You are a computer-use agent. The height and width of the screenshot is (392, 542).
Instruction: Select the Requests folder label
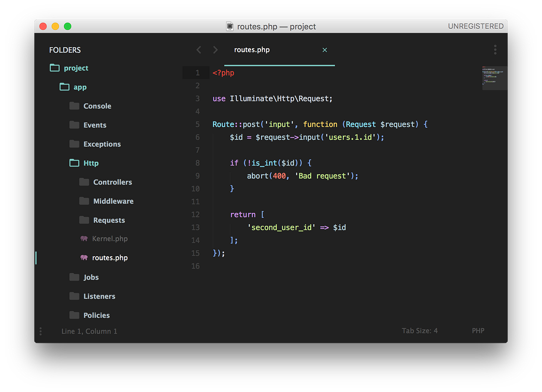pyautogui.click(x=109, y=220)
